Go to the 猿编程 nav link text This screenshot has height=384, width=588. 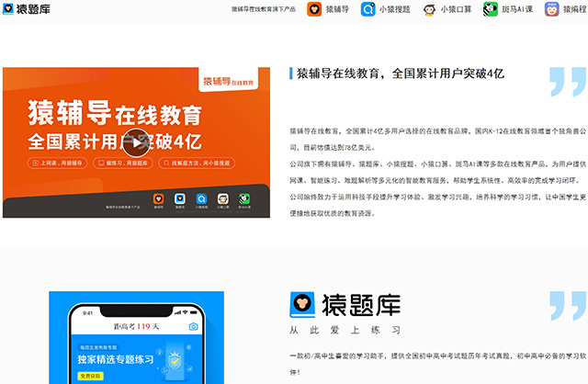pyautogui.click(x=575, y=9)
